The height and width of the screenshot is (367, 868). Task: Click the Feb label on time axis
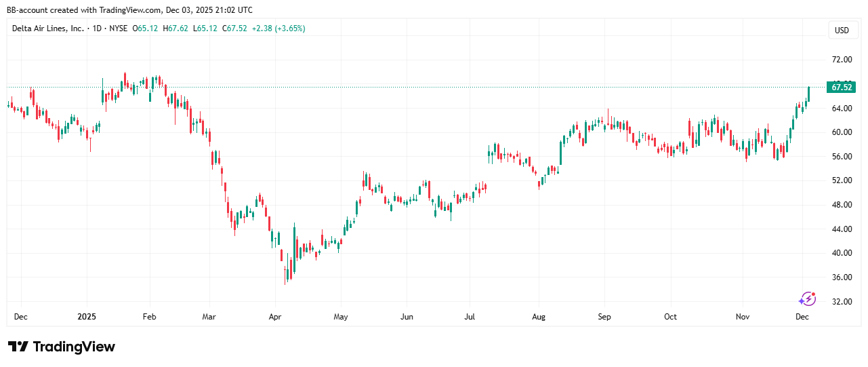pyautogui.click(x=150, y=317)
